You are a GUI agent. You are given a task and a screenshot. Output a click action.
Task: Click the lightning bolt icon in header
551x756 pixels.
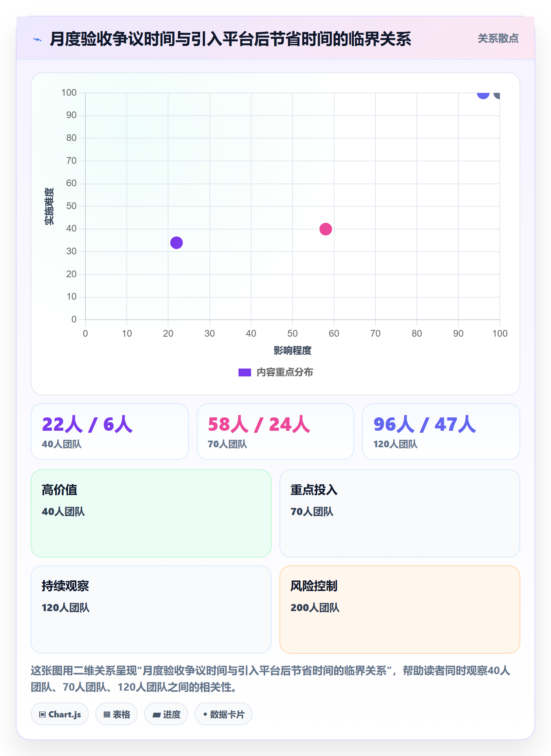37,39
